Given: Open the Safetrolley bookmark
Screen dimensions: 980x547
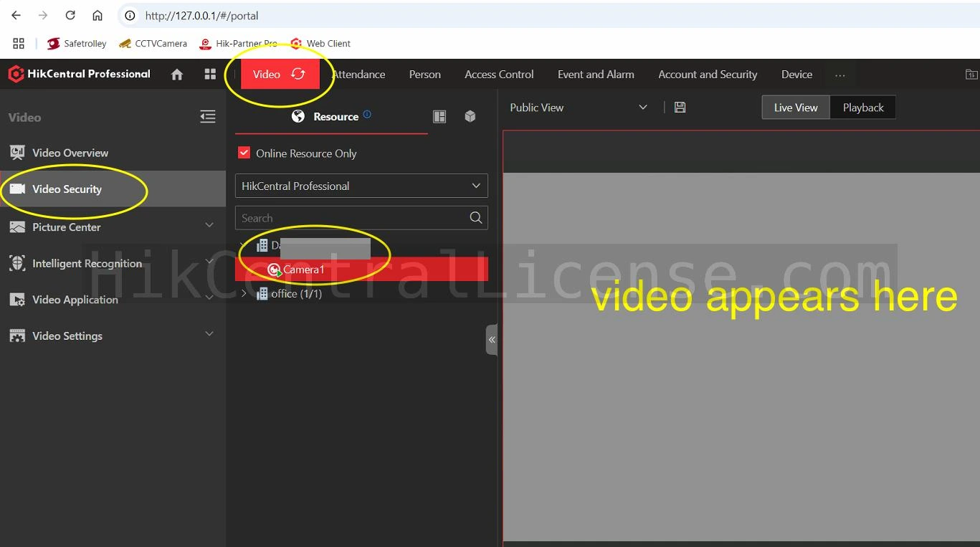Looking at the screenshot, I should (77, 43).
